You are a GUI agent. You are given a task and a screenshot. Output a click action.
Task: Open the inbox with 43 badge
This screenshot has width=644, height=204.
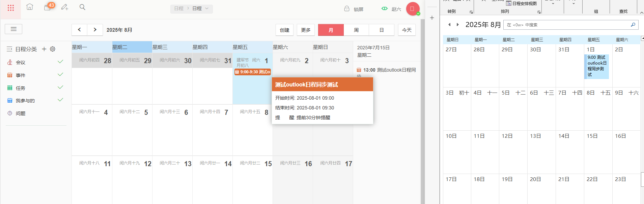[x=48, y=7]
